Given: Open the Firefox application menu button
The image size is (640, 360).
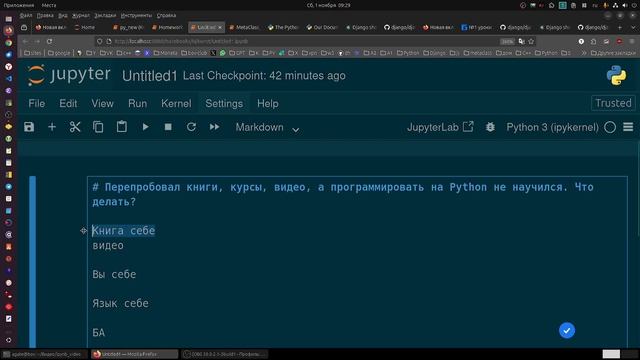Looking at the screenshot, I should click(x=632, y=41).
